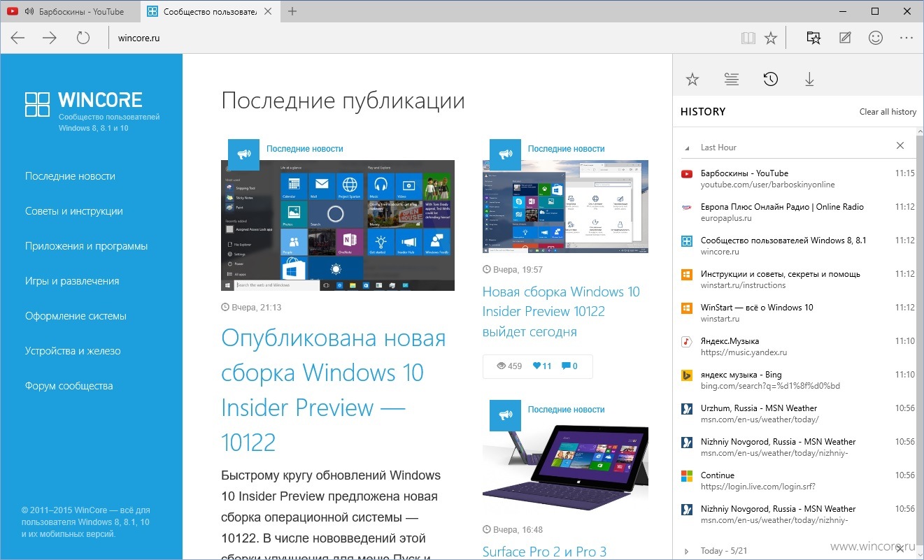924x560 pixels.
Task: Click Windows 10 desktop screenshot thumbnail
Action: (x=565, y=206)
